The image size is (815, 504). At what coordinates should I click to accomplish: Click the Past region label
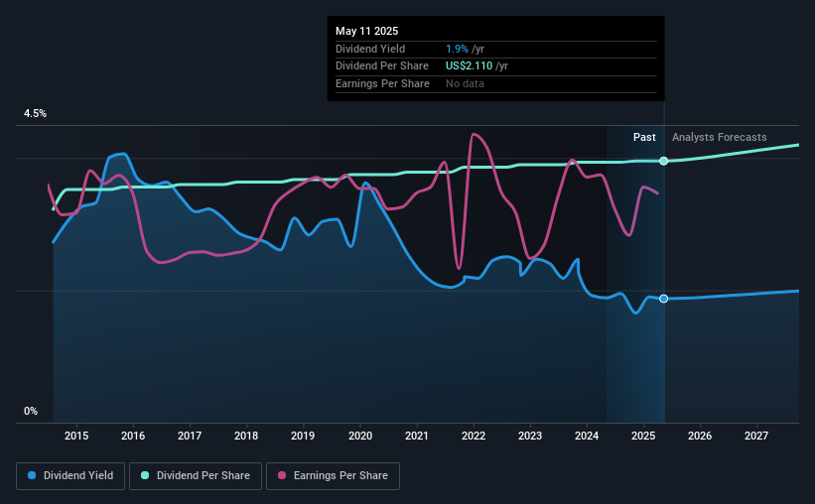pyautogui.click(x=644, y=137)
